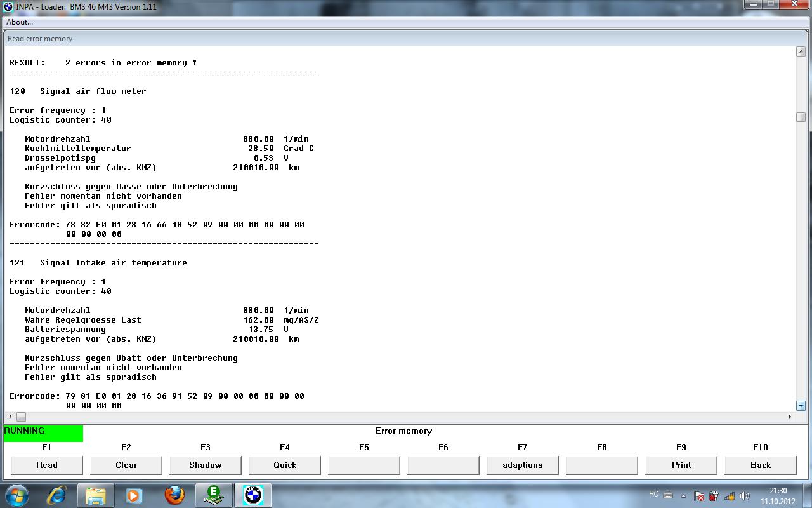Click horizontal scrollbar right arrow
The image size is (812, 508).
pos(790,417)
